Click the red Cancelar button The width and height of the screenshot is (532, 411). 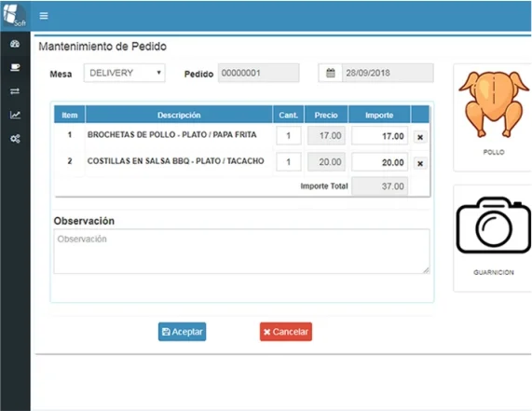click(x=286, y=332)
